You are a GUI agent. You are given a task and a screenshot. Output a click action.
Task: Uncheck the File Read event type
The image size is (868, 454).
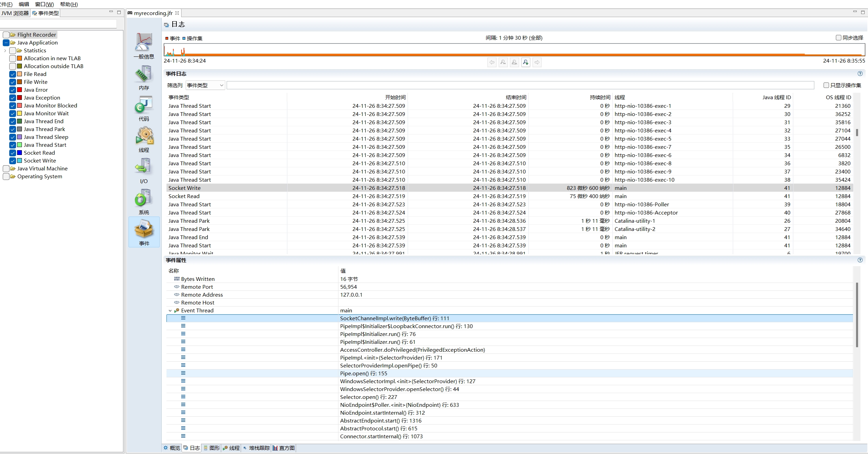[x=13, y=74]
